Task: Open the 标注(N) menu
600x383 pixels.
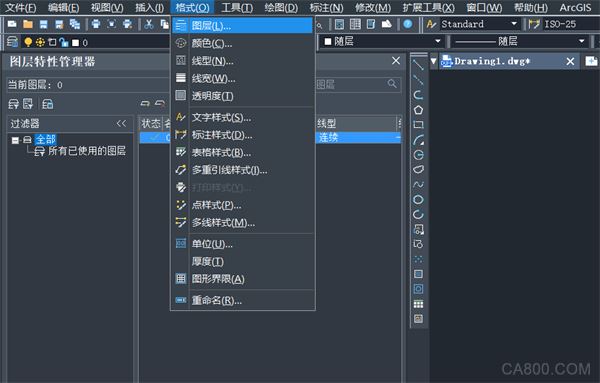Action: 326,8
